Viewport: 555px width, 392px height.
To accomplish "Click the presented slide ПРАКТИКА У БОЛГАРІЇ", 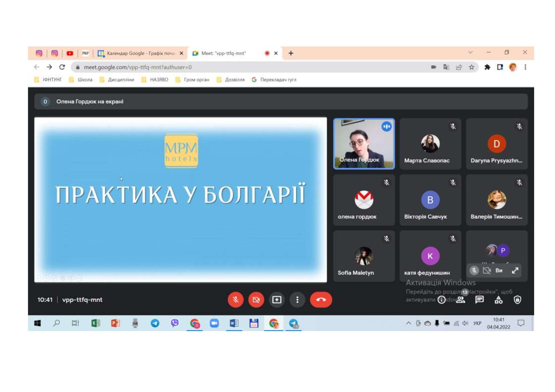I will [x=181, y=200].
